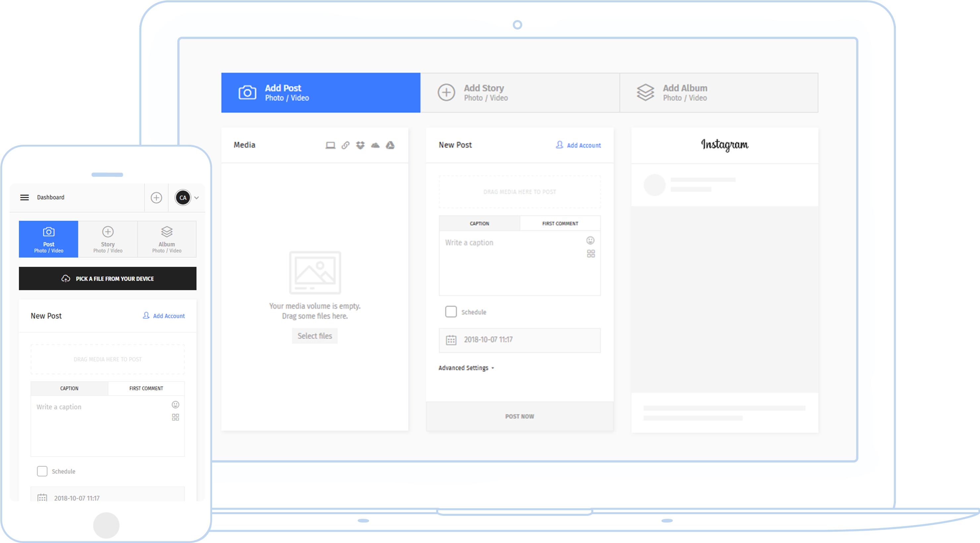Open emoji picker in phone caption box
Image resolution: width=980 pixels, height=543 pixels.
[175, 405]
